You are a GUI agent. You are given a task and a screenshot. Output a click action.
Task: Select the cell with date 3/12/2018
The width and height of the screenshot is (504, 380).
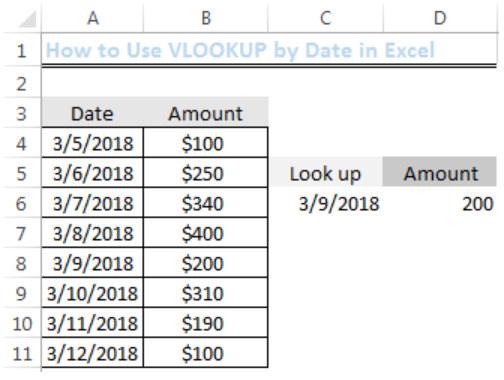coord(93,353)
